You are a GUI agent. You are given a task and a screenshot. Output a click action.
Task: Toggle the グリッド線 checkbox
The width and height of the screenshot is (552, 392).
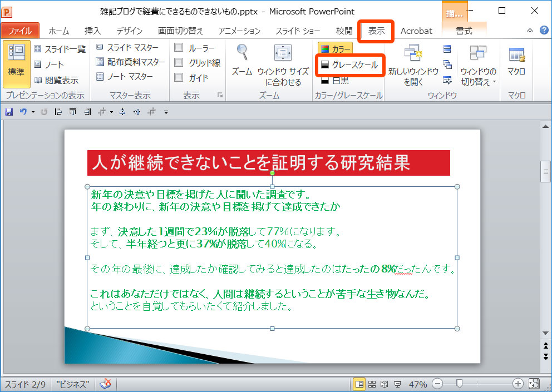(x=179, y=63)
